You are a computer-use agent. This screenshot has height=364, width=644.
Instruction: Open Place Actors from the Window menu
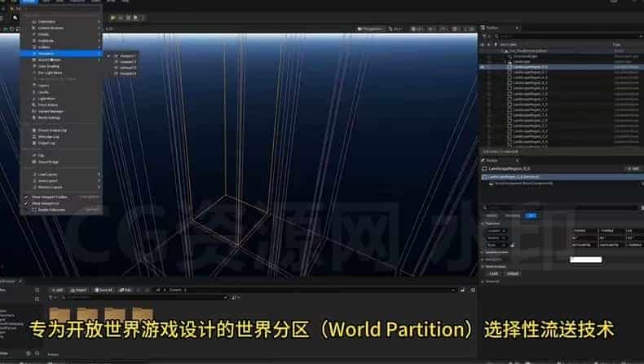[61, 105]
